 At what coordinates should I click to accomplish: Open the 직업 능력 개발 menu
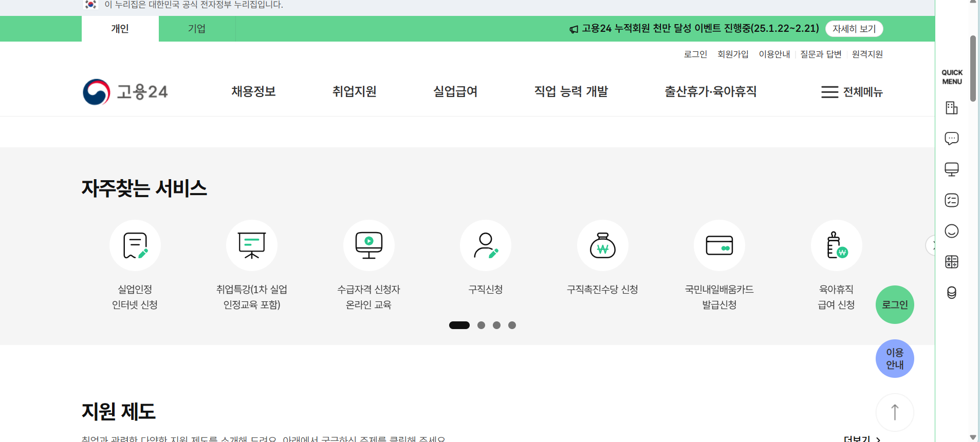pos(571,91)
